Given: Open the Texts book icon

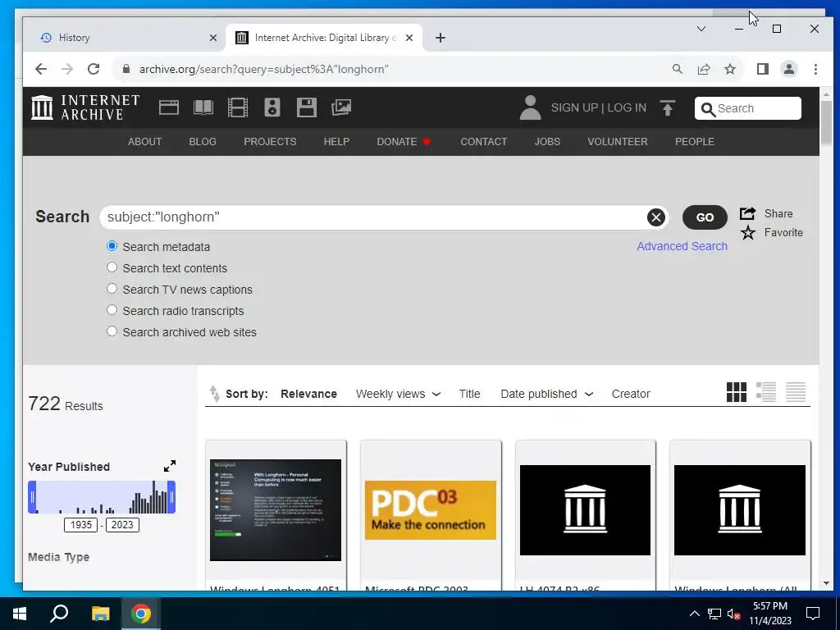Looking at the screenshot, I should point(203,107).
